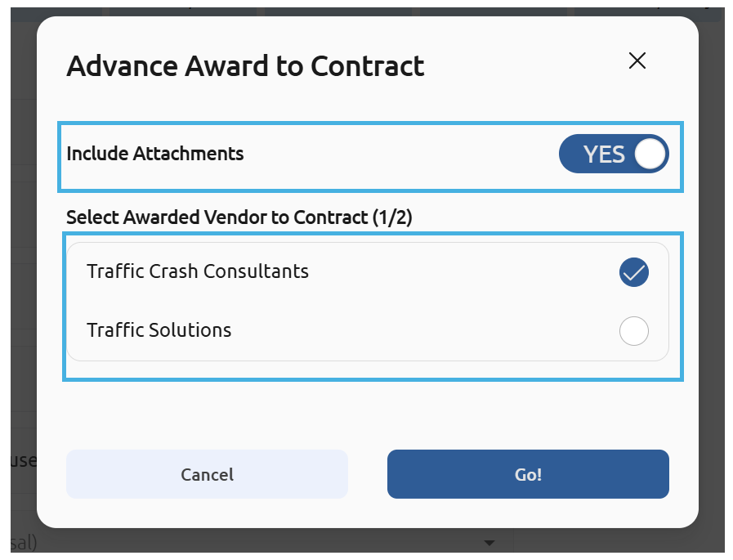Expand the dropdown arrow below the dialog

click(x=490, y=543)
